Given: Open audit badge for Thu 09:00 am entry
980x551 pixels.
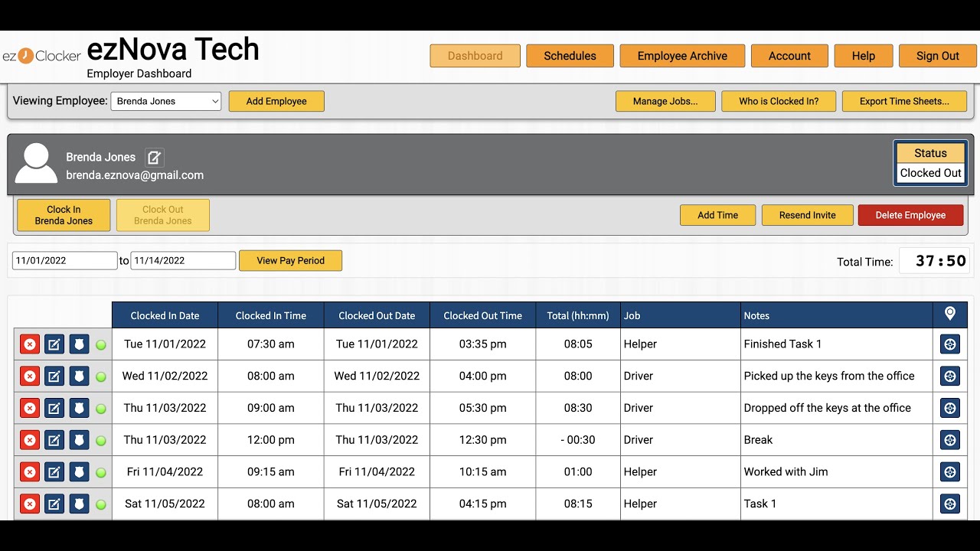Looking at the screenshot, I should 79,408.
